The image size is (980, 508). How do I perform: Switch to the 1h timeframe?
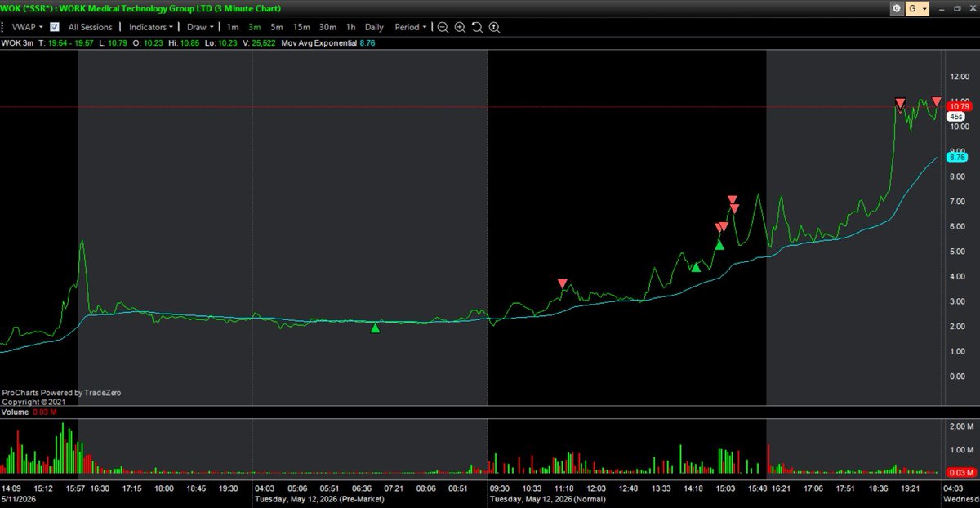(351, 27)
